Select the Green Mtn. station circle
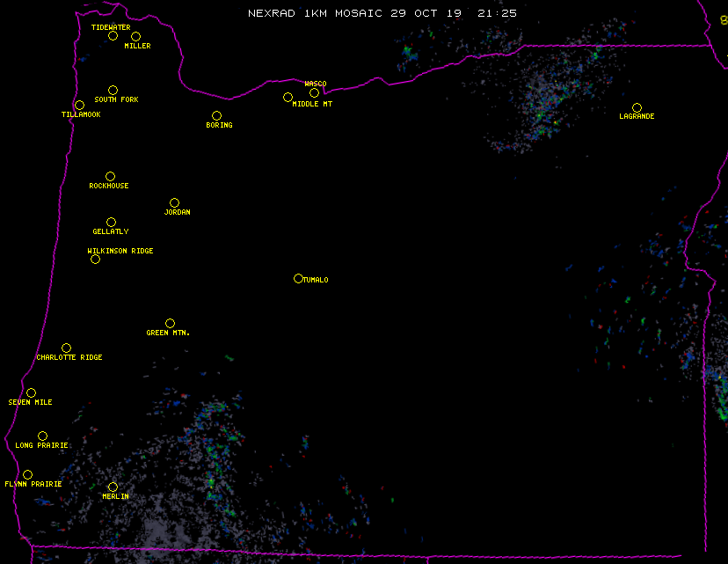Screen dimensions: 728x564 click(170, 323)
